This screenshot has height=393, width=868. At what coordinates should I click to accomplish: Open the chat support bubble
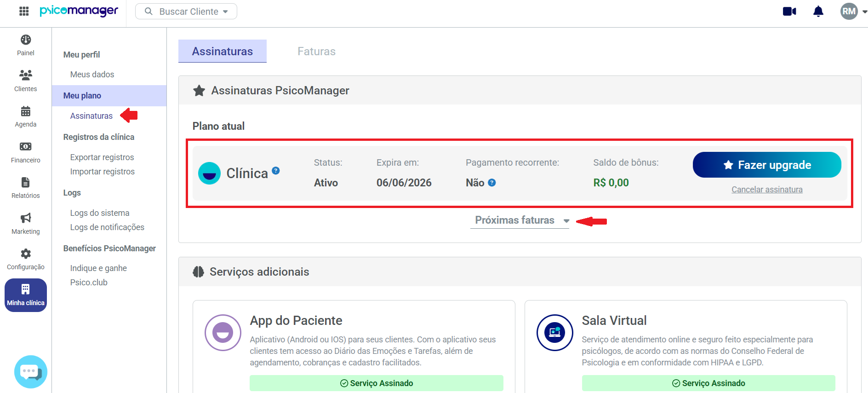tap(31, 372)
